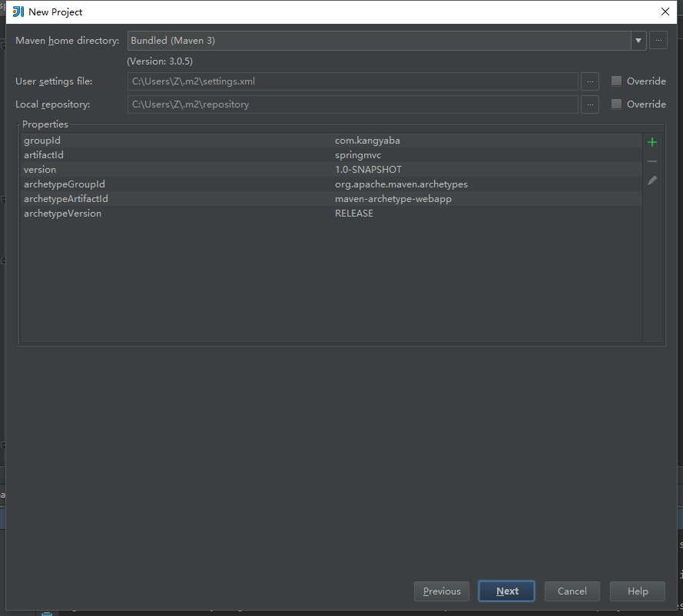Select the version property row
This screenshot has width=683, height=616.
point(331,170)
